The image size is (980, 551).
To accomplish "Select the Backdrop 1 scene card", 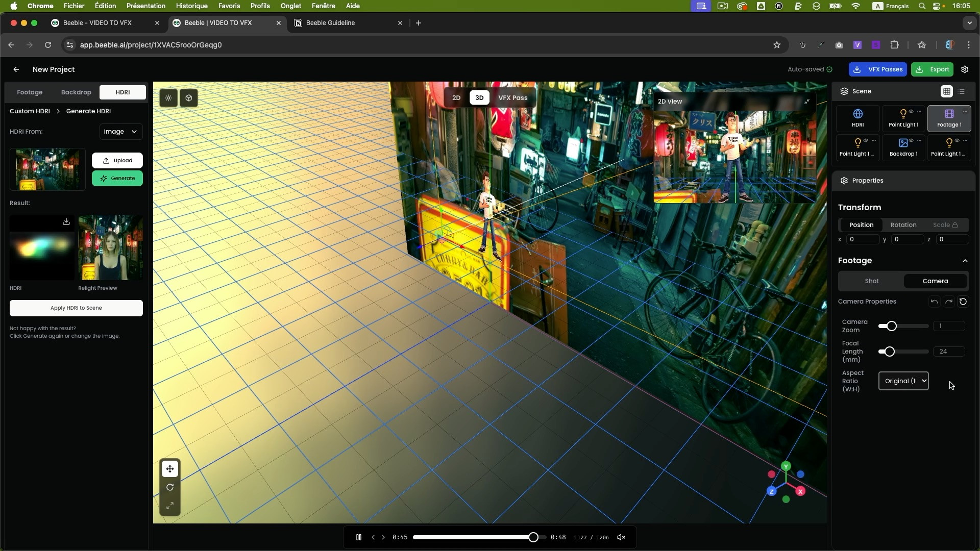I will click(903, 147).
